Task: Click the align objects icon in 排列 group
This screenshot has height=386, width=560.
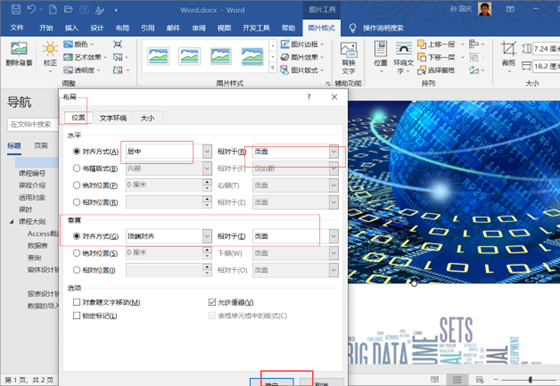Action: tap(474, 44)
